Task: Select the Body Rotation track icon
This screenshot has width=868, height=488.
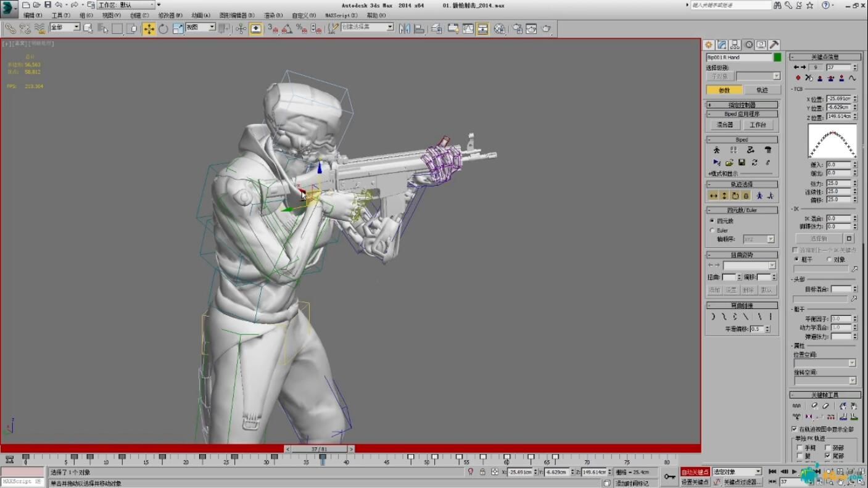Action: (735, 196)
